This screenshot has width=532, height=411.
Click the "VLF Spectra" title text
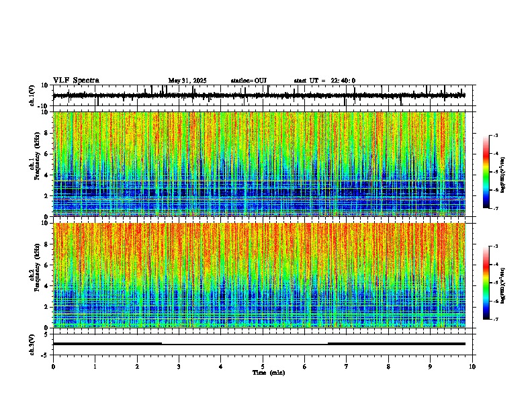click(x=76, y=81)
